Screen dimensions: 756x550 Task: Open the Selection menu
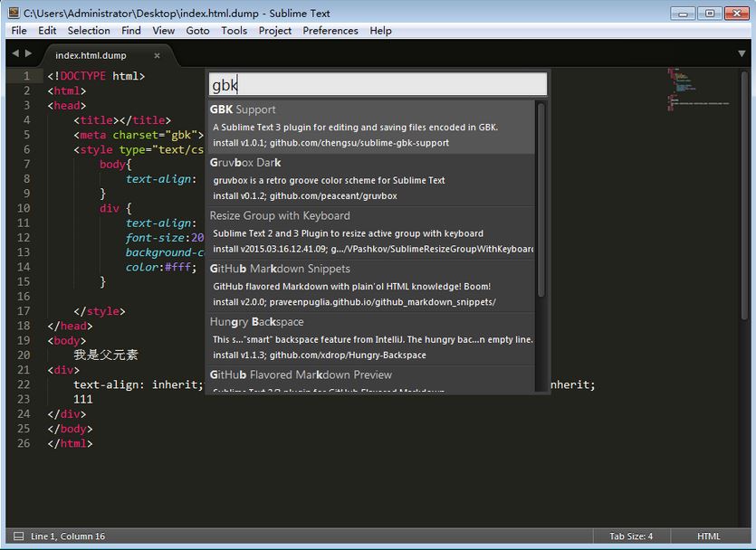[x=89, y=31]
